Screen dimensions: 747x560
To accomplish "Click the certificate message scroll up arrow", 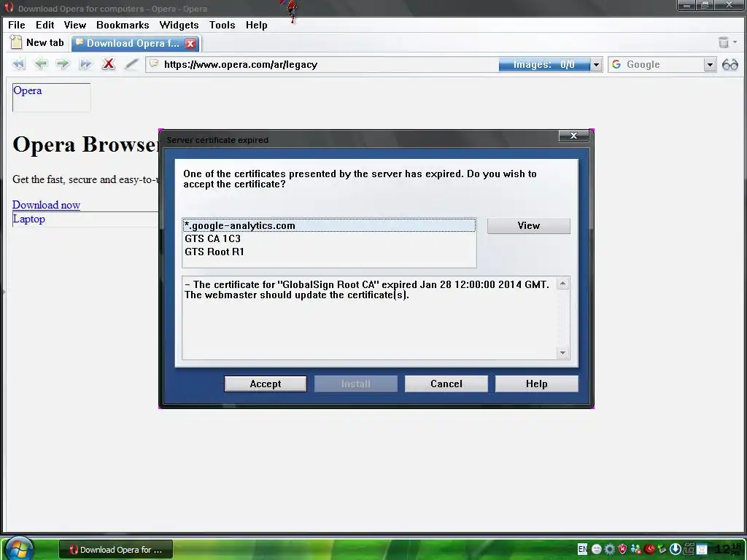I will 562,284.
